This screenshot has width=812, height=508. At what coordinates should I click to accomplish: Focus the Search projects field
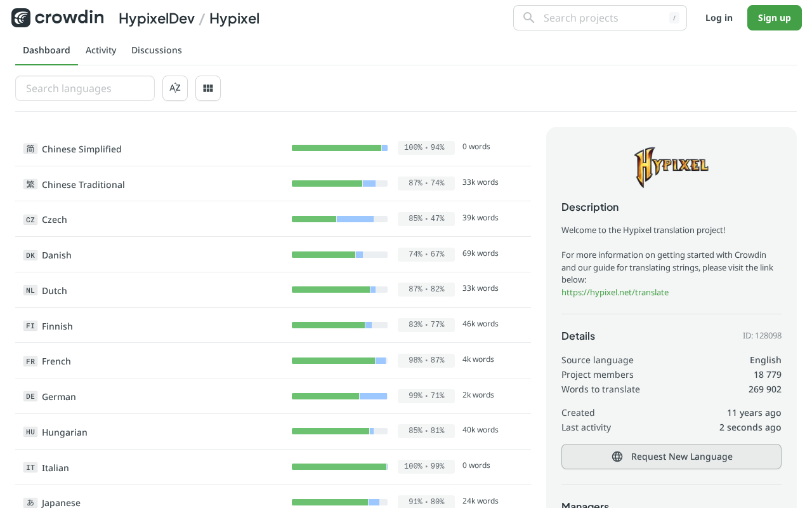click(600, 18)
